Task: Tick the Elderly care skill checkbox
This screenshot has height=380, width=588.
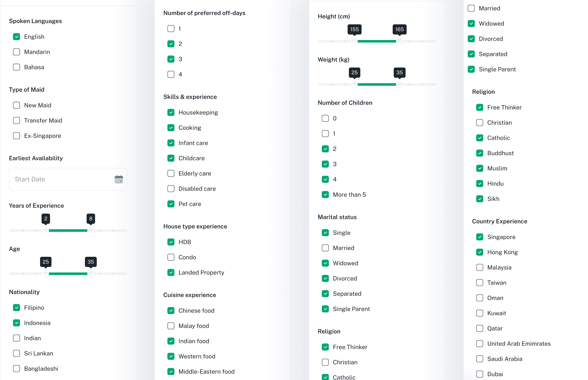Action: [x=171, y=173]
